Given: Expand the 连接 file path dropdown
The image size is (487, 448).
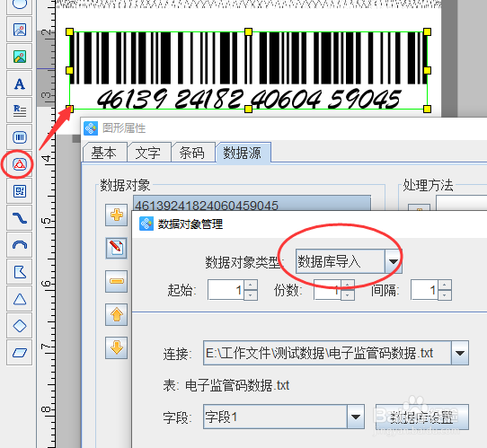Looking at the screenshot, I should click(460, 353).
